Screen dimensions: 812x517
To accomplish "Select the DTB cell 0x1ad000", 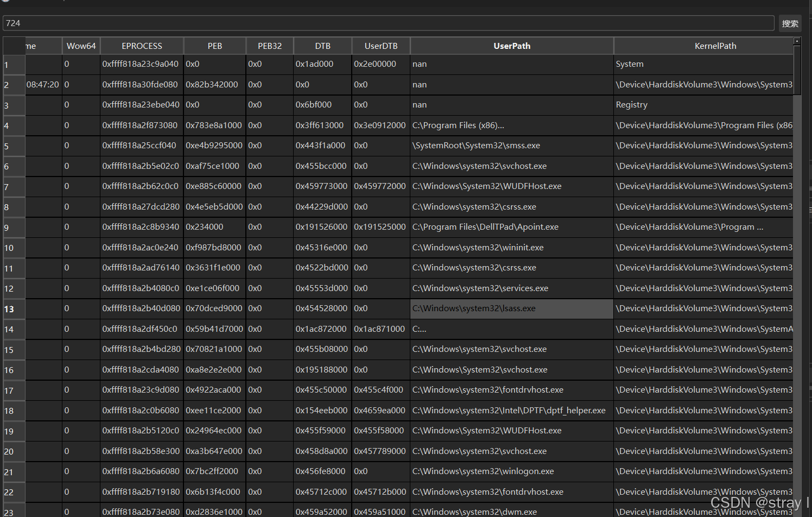I will 322,64.
